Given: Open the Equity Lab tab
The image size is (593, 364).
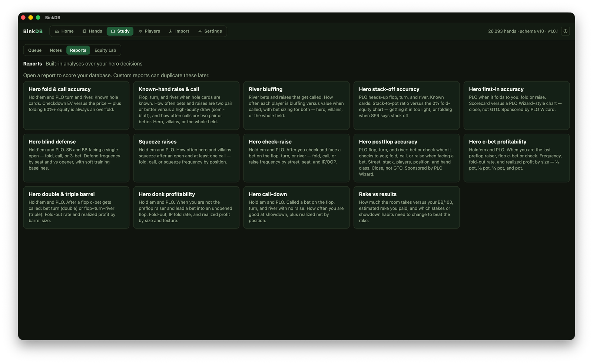Looking at the screenshot, I should tap(105, 50).
